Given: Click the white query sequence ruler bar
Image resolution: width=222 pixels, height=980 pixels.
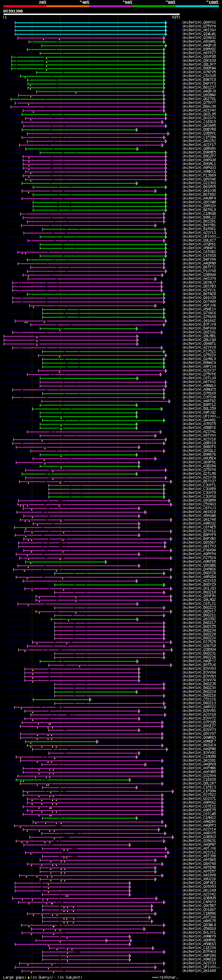Looking at the screenshot, I should [92, 15].
